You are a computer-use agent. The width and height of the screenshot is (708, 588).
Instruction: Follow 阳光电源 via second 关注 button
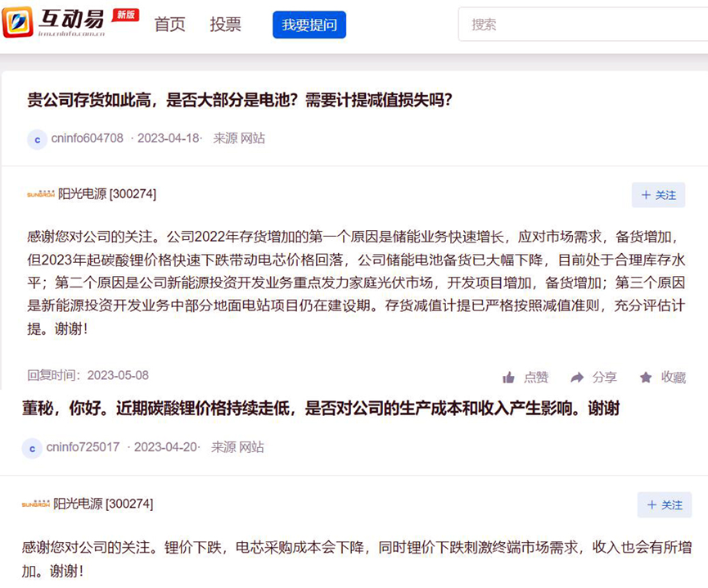(664, 504)
